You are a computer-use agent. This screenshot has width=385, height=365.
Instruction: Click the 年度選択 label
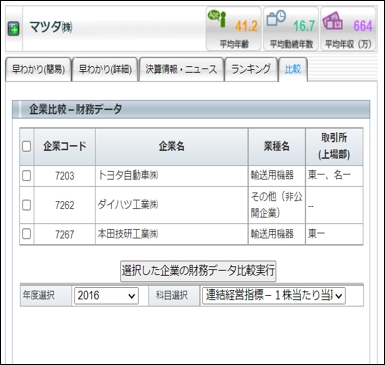tap(39, 295)
